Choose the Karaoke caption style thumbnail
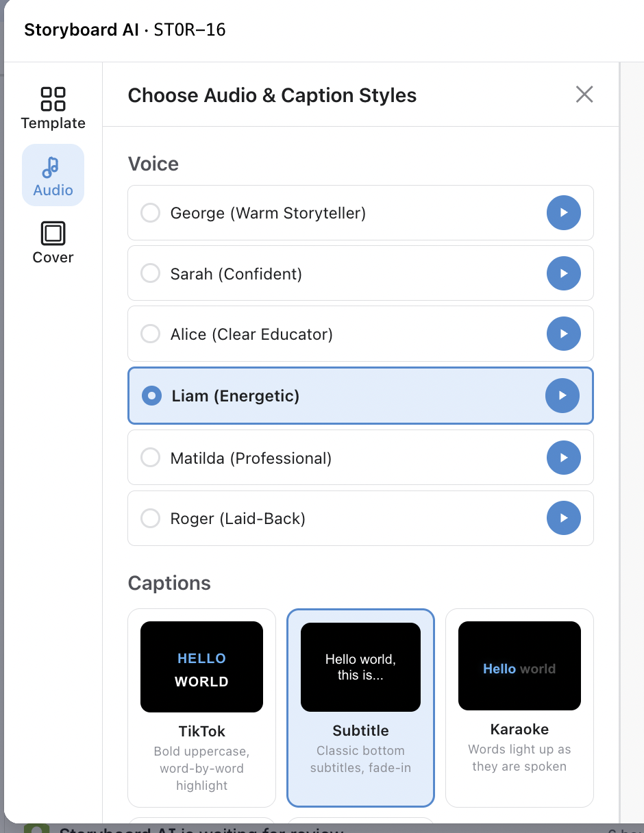 pos(519,666)
